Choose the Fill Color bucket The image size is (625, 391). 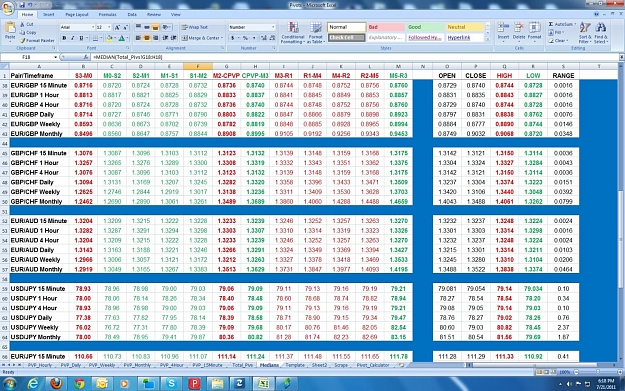tap(108, 38)
